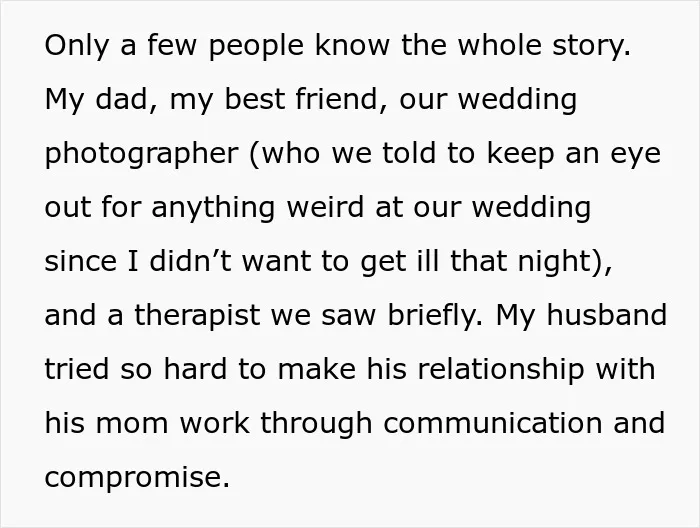The height and width of the screenshot is (528, 700).
Task: Click the word "therapist" in the sentence
Action: pyautogui.click(x=197, y=316)
